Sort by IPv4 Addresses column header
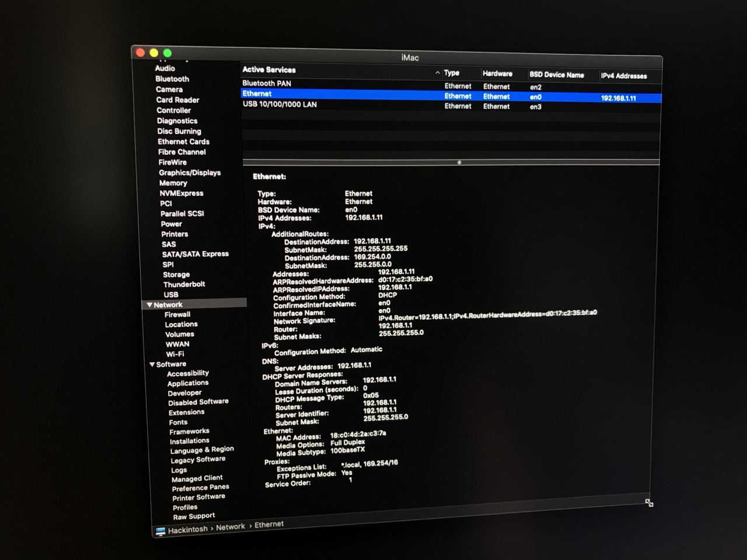The height and width of the screenshot is (560, 747). point(624,76)
